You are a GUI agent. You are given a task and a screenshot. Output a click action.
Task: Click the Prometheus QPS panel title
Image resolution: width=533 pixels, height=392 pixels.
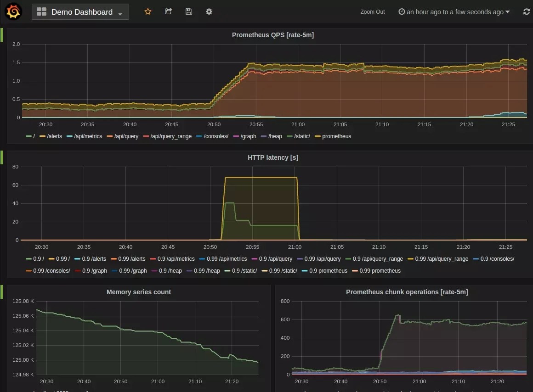273,34
